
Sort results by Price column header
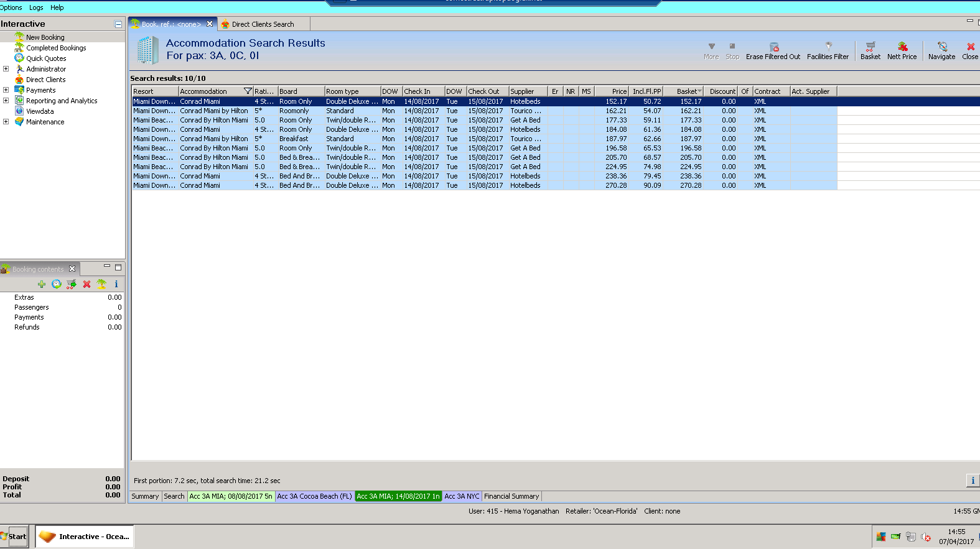[612, 91]
